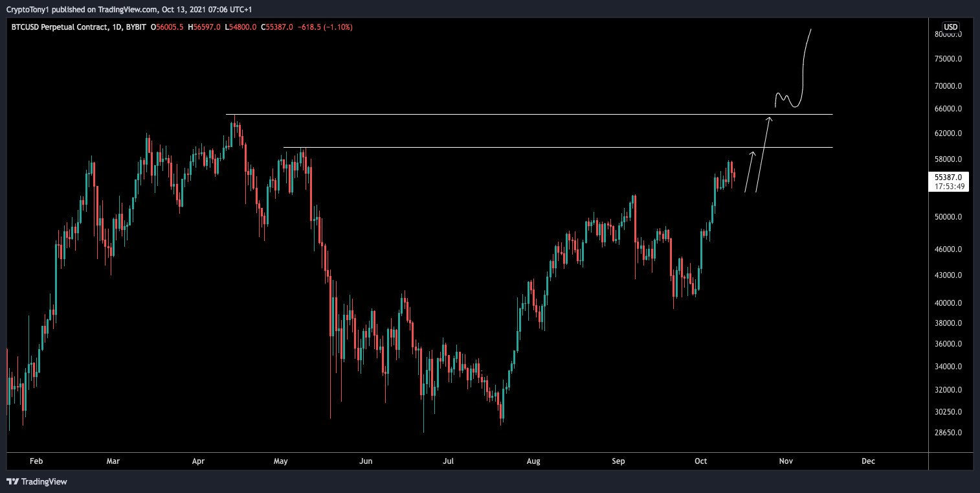Click the Oct label on time axis
The image size is (980, 493).
point(700,461)
